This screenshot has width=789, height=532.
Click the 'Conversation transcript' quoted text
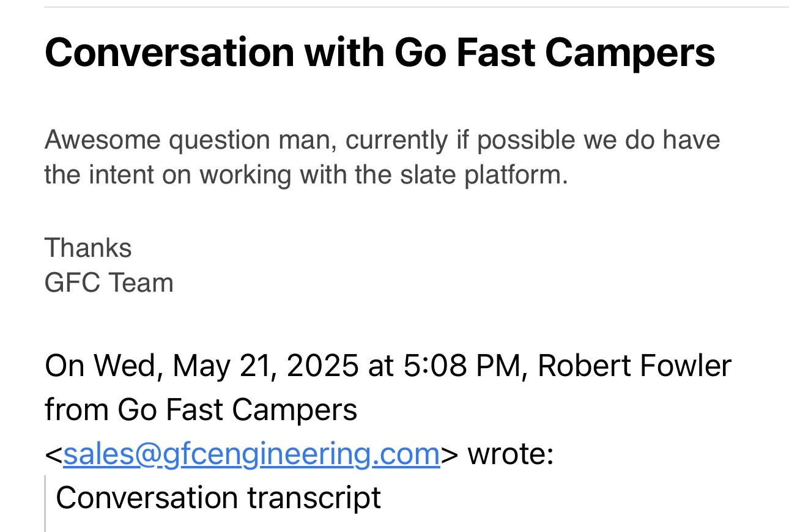click(218, 498)
